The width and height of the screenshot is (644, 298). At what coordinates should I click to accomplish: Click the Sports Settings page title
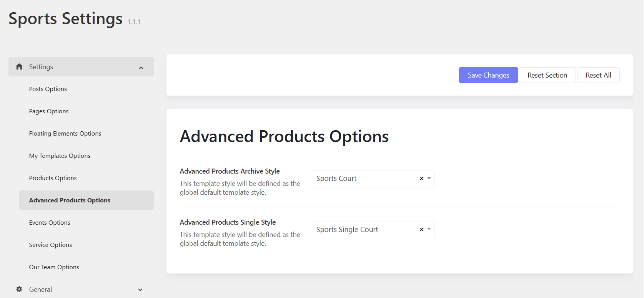(x=66, y=18)
